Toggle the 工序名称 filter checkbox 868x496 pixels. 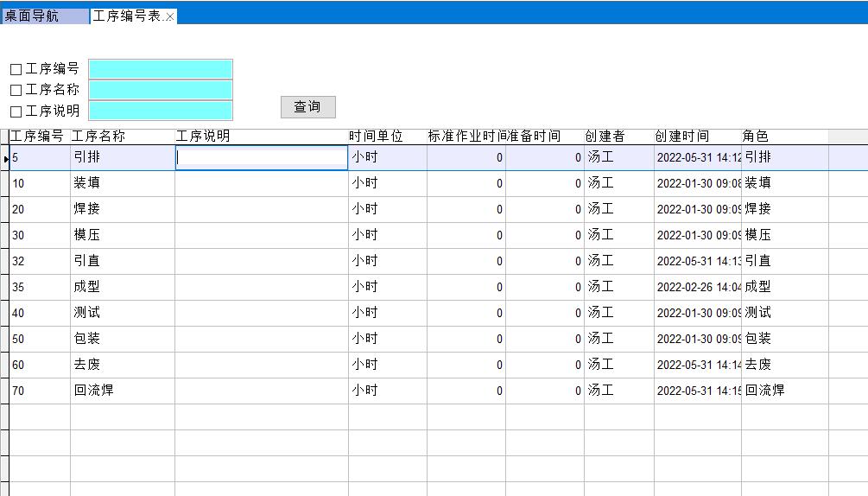(16, 90)
